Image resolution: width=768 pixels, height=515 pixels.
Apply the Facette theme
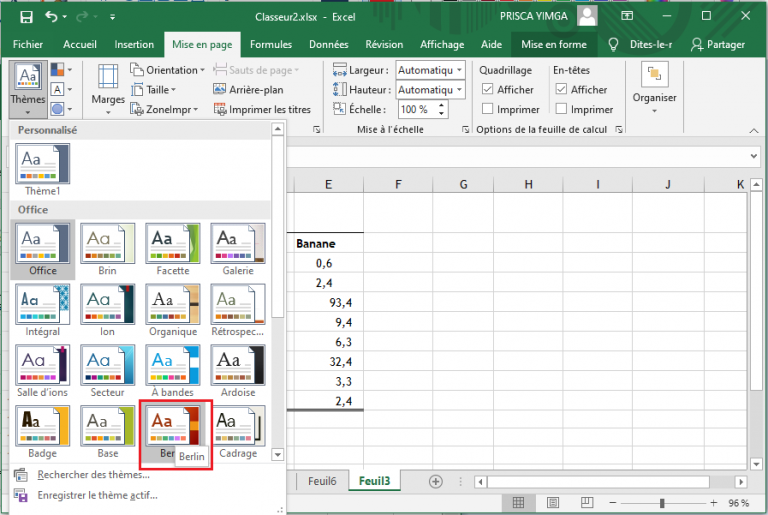pyautogui.click(x=173, y=249)
